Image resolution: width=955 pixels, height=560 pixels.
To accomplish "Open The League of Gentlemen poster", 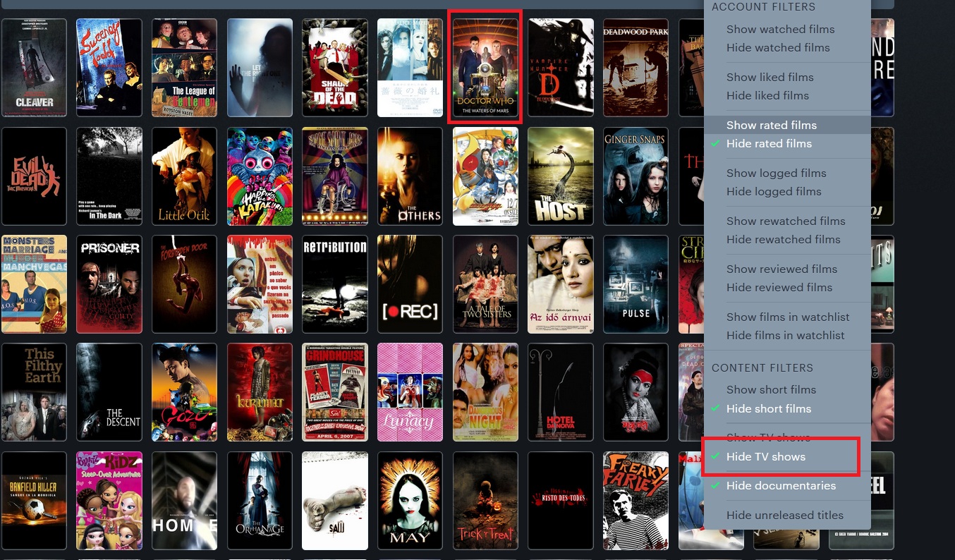I will pyautogui.click(x=184, y=68).
